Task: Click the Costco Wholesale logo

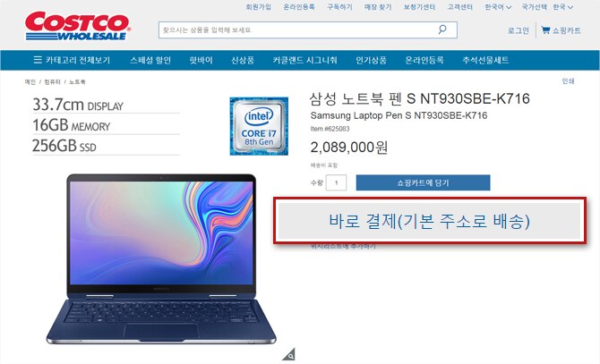Action: click(x=78, y=26)
